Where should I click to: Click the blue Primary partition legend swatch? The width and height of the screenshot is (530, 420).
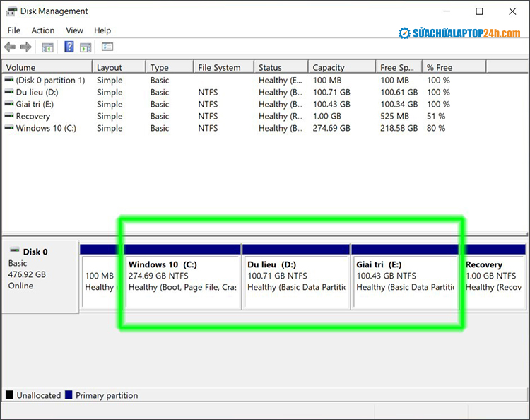pos(69,395)
